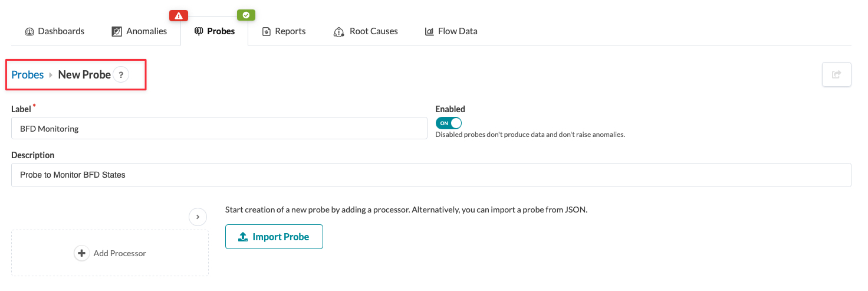Click the disabled probes hint text

pos(530,135)
